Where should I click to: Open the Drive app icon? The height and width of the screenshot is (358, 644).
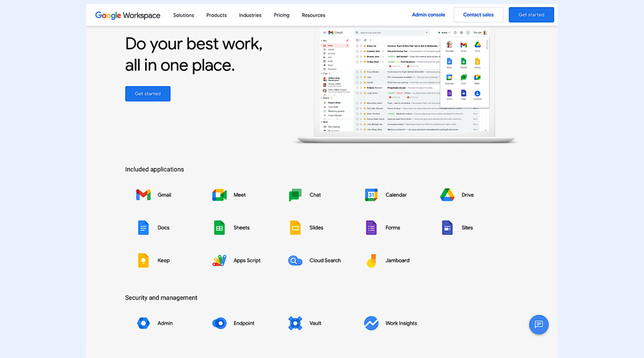(447, 195)
